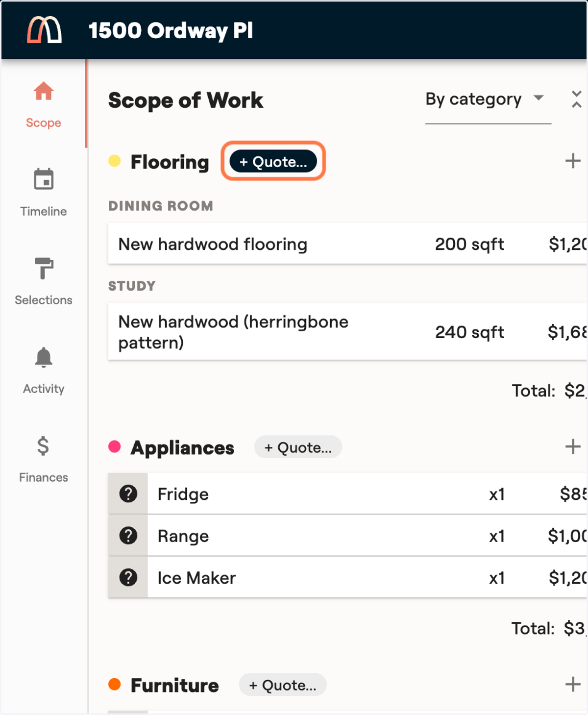Click the DINING ROOM group label
The width and height of the screenshot is (588, 715).
pyautogui.click(x=161, y=206)
